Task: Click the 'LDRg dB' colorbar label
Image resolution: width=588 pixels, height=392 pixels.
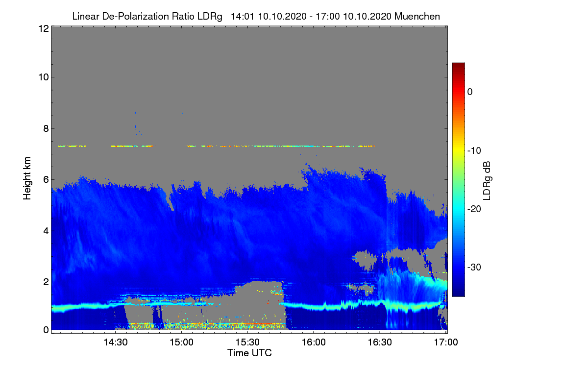Action: tap(487, 180)
